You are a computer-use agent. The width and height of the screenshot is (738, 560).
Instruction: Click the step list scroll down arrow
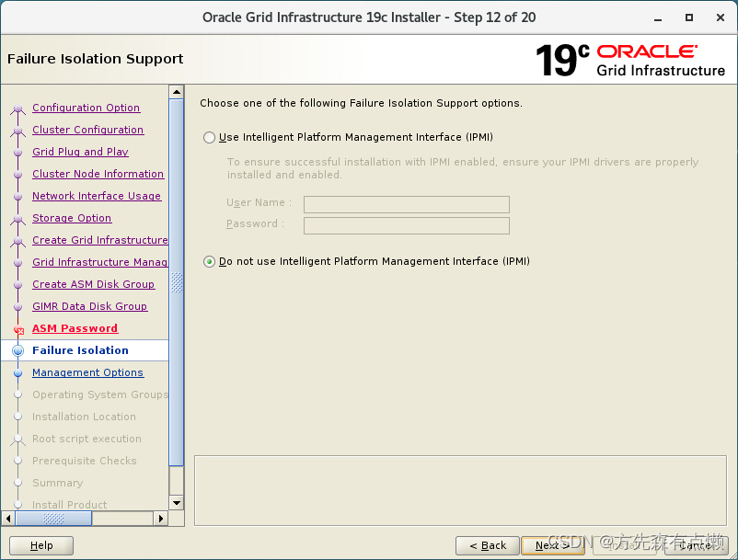point(177,503)
